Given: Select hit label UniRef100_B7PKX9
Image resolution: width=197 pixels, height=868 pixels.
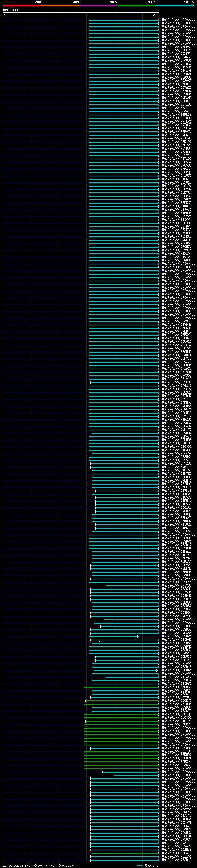Looking at the screenshot, I should coord(177,203).
